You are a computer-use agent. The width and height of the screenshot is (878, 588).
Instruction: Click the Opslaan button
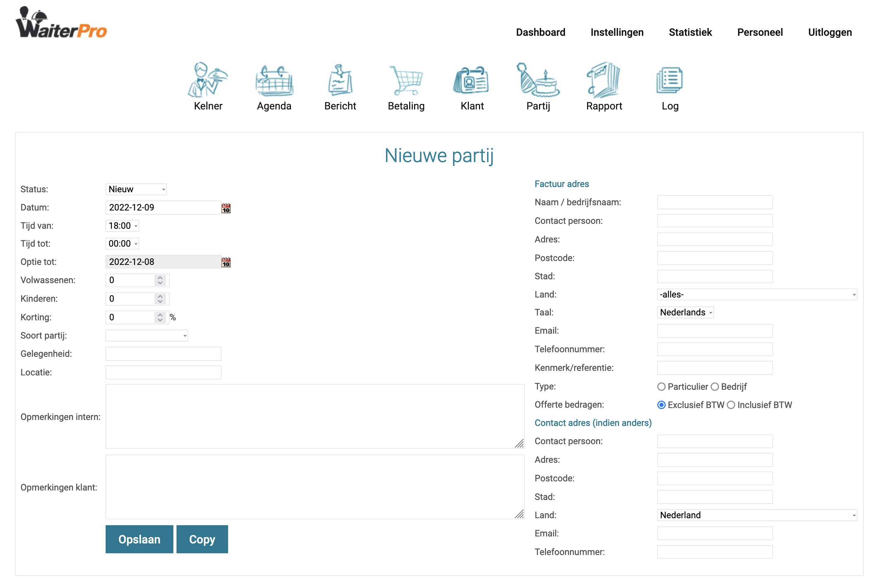[139, 539]
